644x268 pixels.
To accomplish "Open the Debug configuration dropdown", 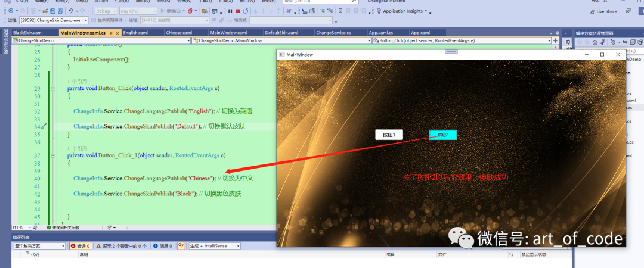I will (x=106, y=11).
